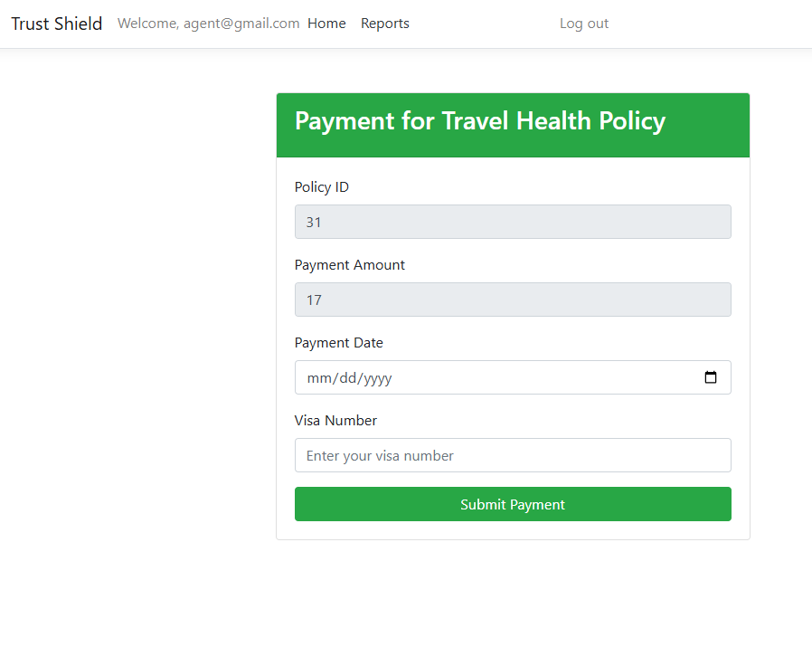Image resolution: width=812 pixels, height=647 pixels.
Task: Click the Policy ID label
Action: click(x=322, y=187)
